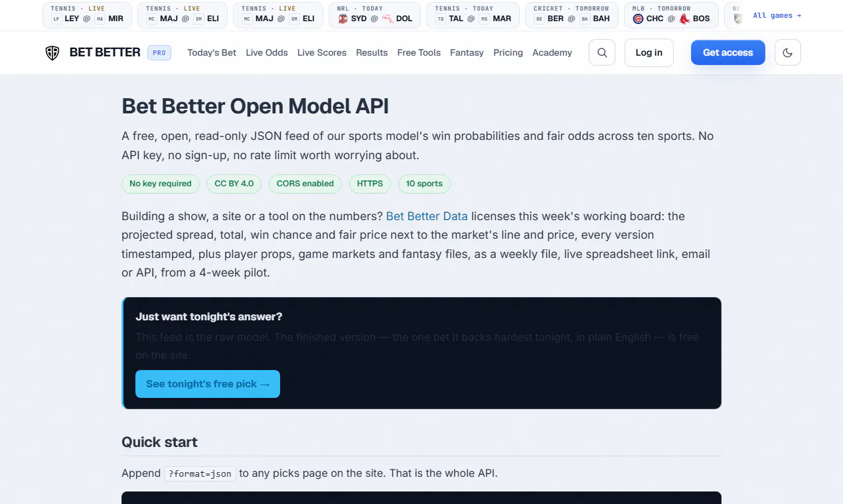Viewport: 843px width, 504px height.
Task: Open the SYD @ DOL NRL game card
Action: coord(375,15)
